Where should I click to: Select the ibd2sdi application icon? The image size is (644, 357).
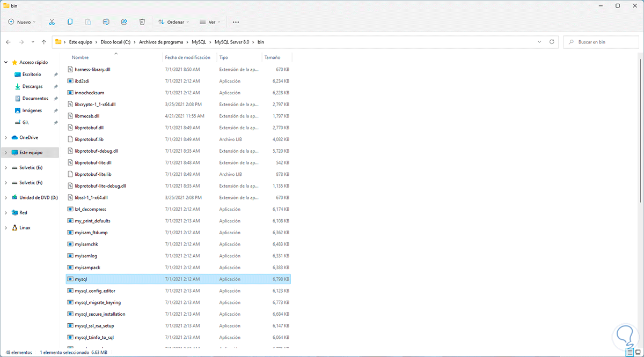(70, 81)
